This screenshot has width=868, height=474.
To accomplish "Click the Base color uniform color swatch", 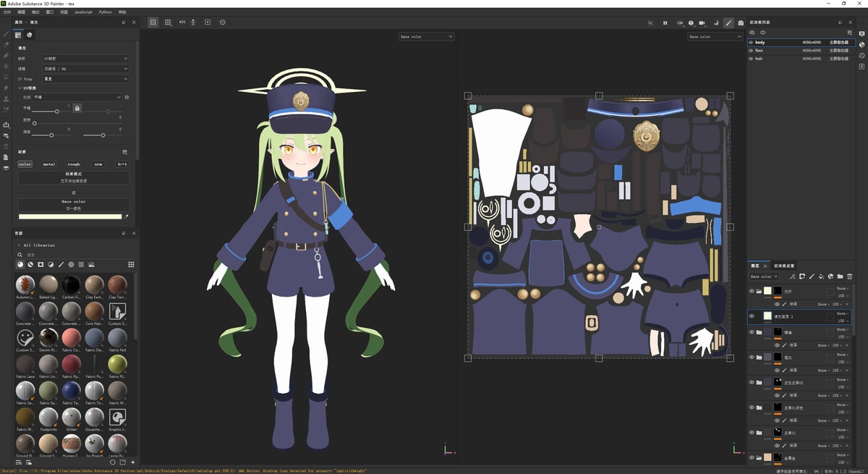I will (x=70, y=216).
